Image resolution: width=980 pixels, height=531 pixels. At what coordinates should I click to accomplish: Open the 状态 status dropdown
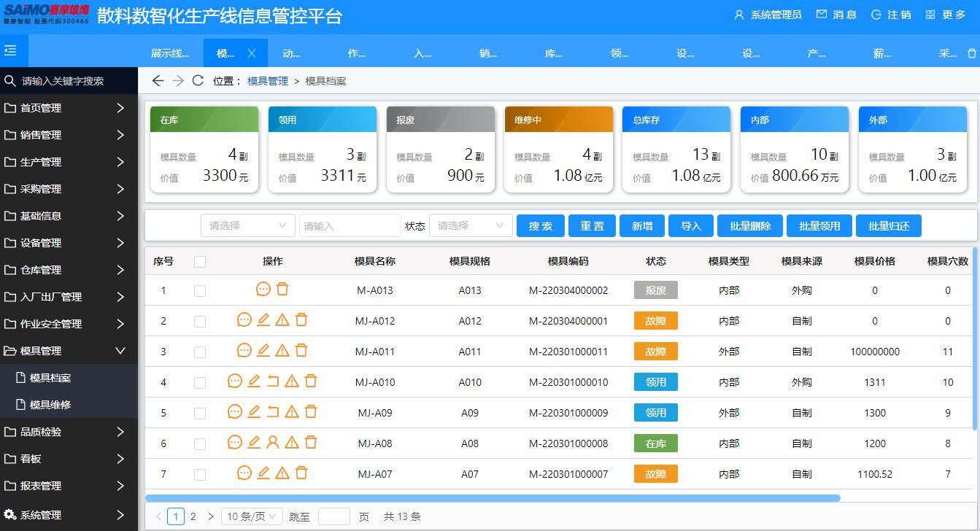(471, 225)
